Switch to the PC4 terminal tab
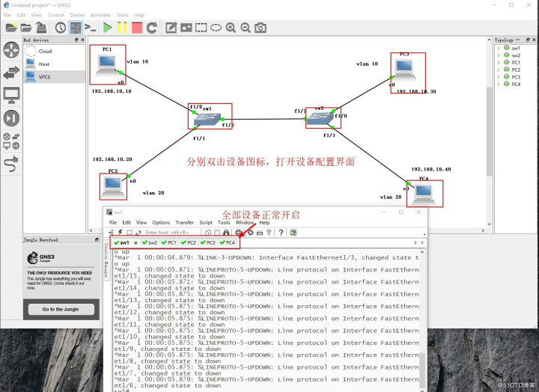Viewport: 539px width, 392px height. tap(228, 242)
